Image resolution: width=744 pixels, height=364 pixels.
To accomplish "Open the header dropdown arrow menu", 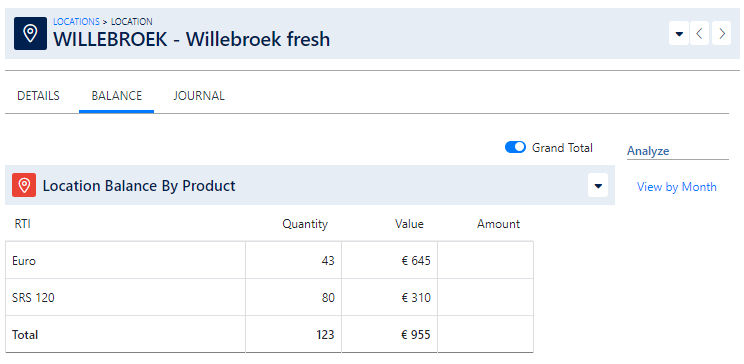I will point(679,34).
